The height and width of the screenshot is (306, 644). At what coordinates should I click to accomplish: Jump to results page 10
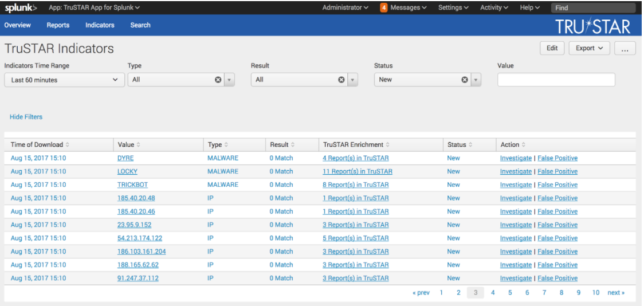595,293
